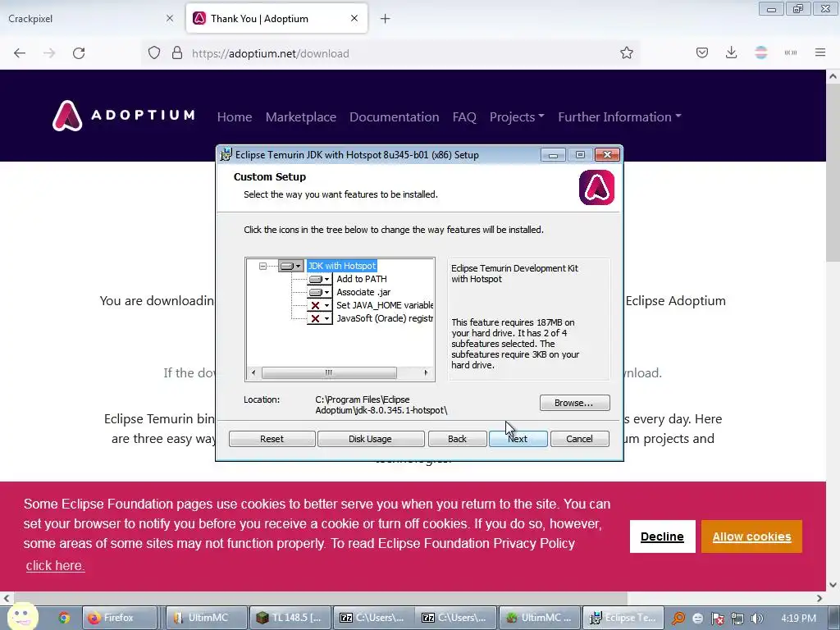This screenshot has width=840, height=630.
Task: Decline cookies on the banner
Action: 662,536
